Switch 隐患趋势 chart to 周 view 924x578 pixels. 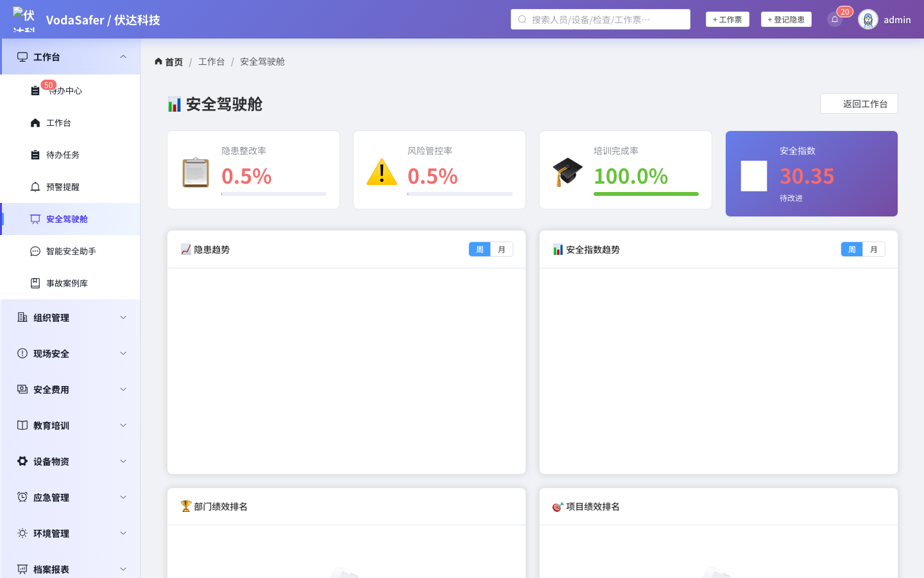coord(479,249)
